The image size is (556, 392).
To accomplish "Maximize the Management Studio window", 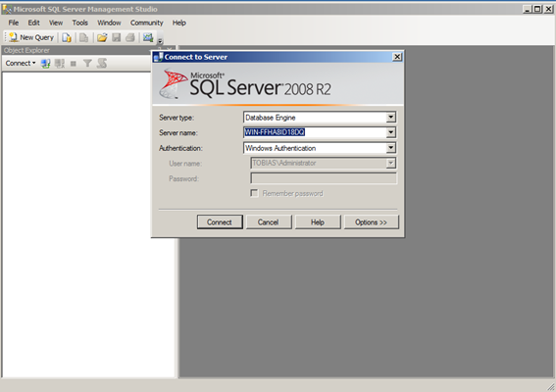I will click(x=538, y=9).
